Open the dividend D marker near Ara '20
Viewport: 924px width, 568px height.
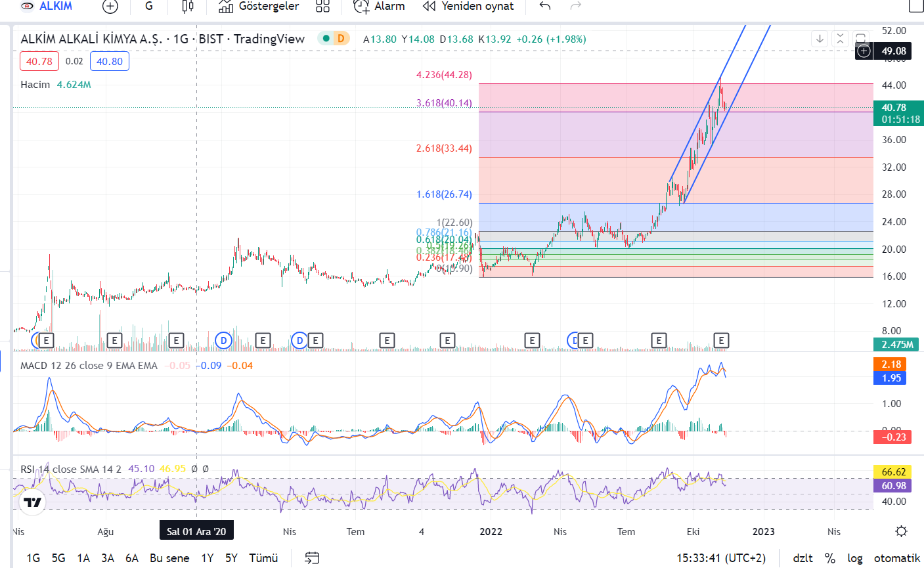point(224,340)
